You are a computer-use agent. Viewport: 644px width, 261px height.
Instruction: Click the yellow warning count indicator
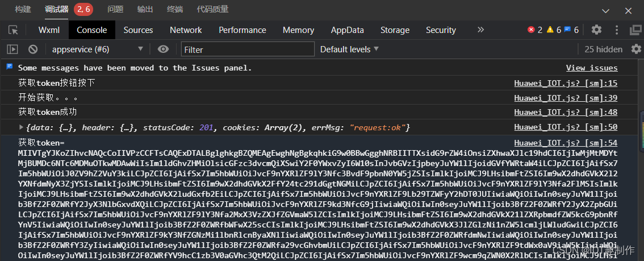point(554,30)
